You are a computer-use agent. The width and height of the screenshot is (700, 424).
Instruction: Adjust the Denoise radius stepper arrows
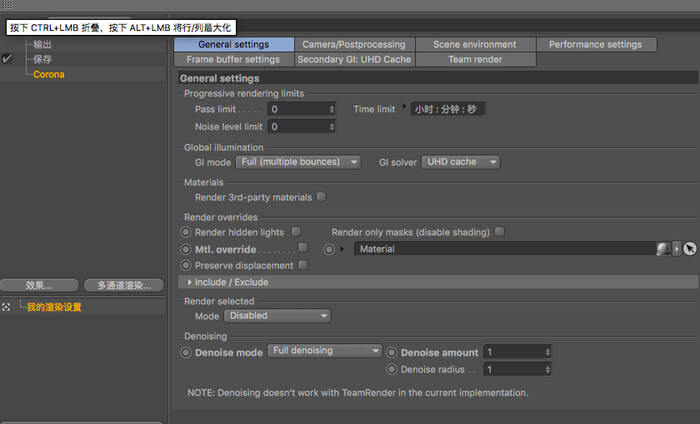coord(548,370)
